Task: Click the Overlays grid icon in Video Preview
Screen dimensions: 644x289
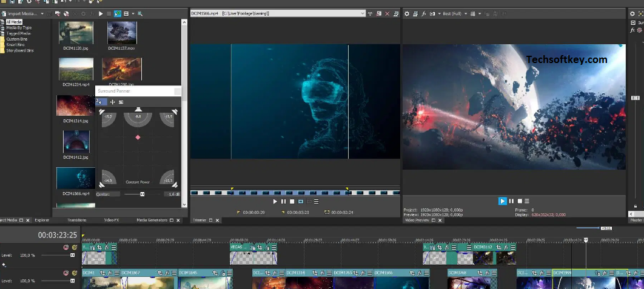Action: pos(473,13)
